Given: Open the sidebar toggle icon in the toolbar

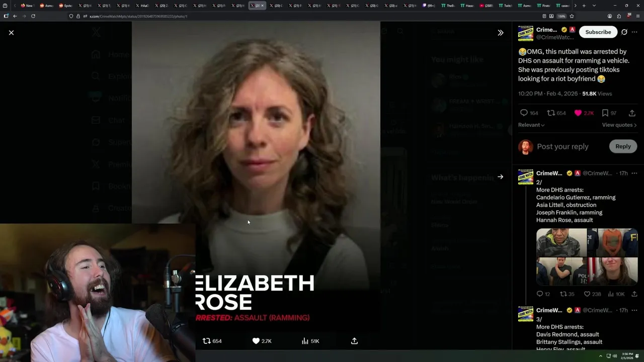Looking at the screenshot, I should pyautogui.click(x=6, y=16).
